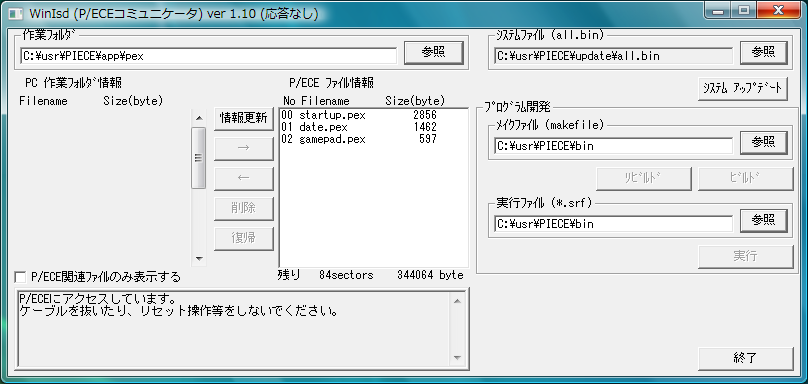Click the Size(byte) header in P/ECE file info
808x384 pixels.
click(x=415, y=101)
